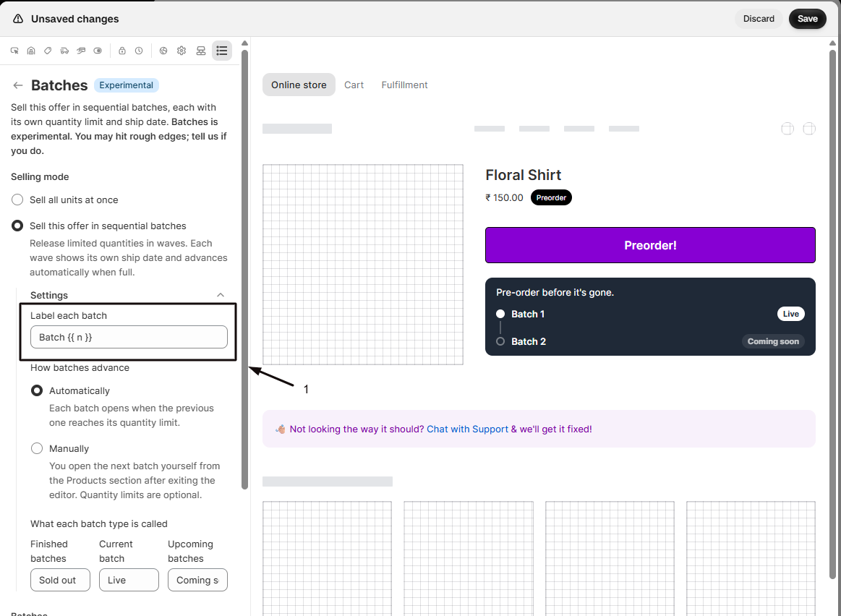Viewport: 841px width, 616px height.
Task: Click the left panel scrollbar thumb
Action: [244, 268]
